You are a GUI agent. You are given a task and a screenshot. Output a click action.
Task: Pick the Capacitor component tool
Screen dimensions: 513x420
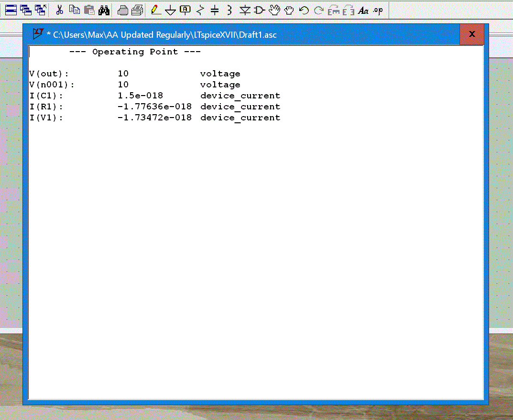click(215, 10)
